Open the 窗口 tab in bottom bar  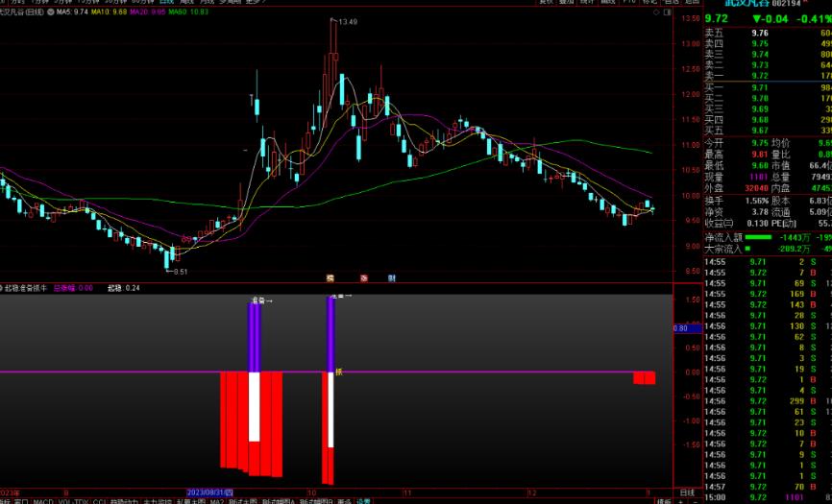coord(22,501)
